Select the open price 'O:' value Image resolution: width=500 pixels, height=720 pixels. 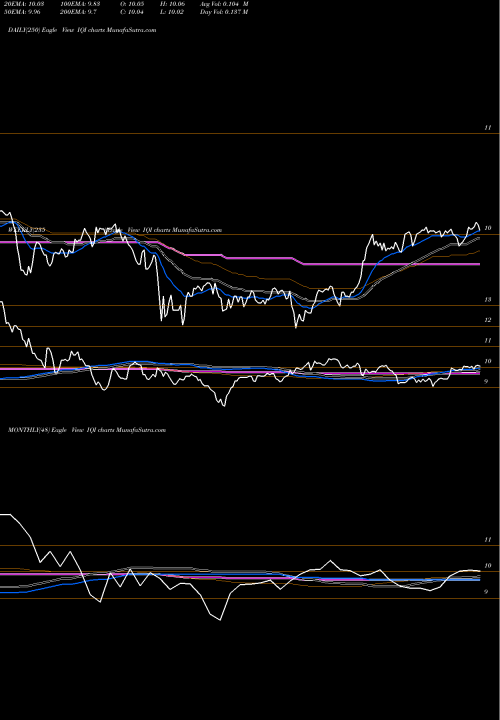pos(132,4)
